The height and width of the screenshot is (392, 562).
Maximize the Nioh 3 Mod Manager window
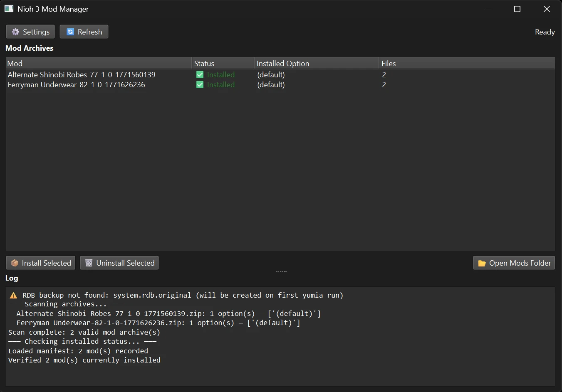coord(517,9)
